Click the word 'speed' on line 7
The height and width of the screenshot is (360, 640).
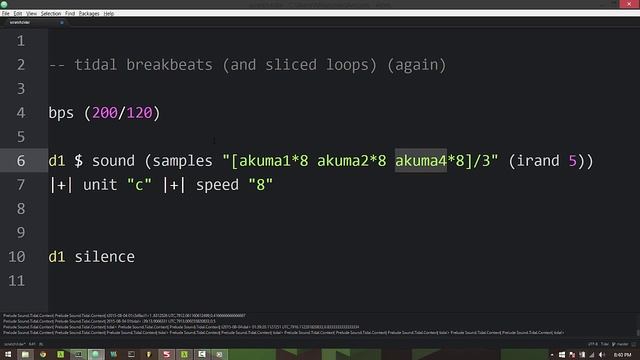tap(217, 185)
